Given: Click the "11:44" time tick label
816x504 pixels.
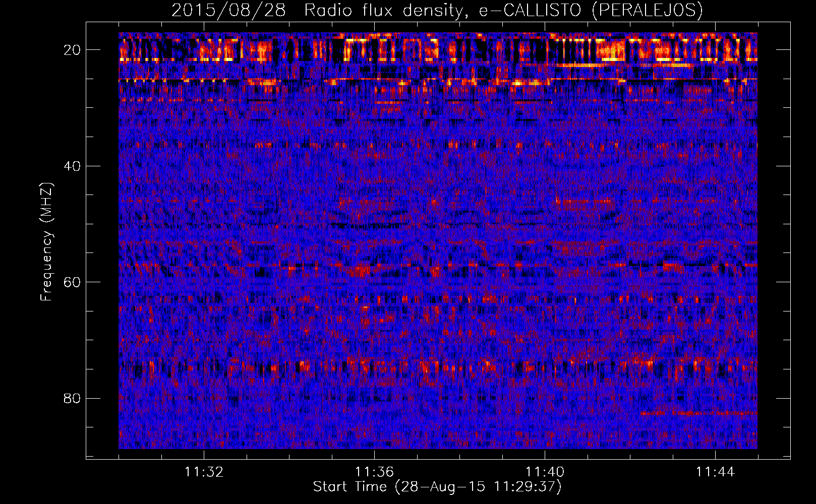Looking at the screenshot, I should pos(715,472).
